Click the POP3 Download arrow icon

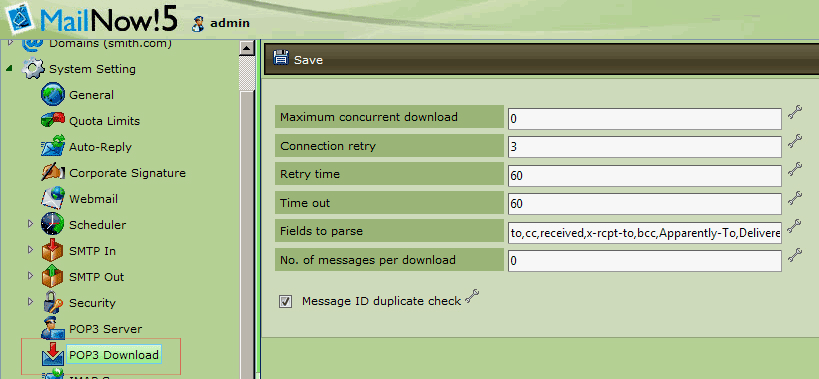point(53,354)
